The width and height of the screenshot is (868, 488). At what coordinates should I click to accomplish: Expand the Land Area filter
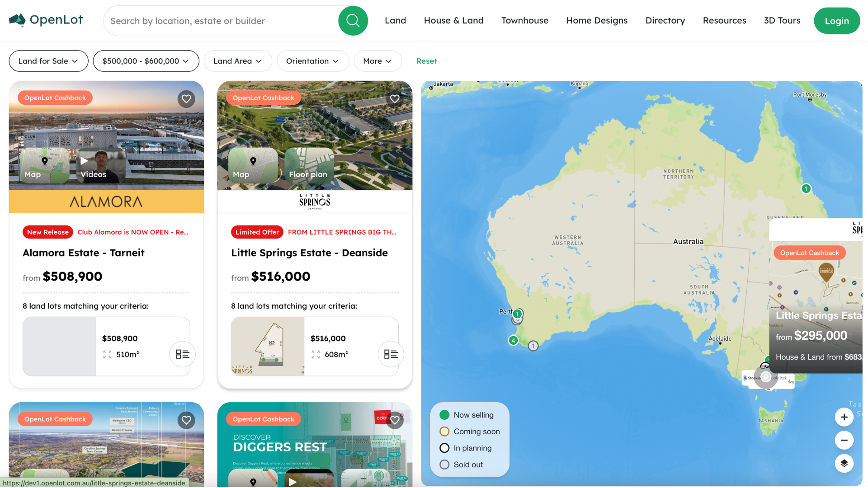(238, 61)
